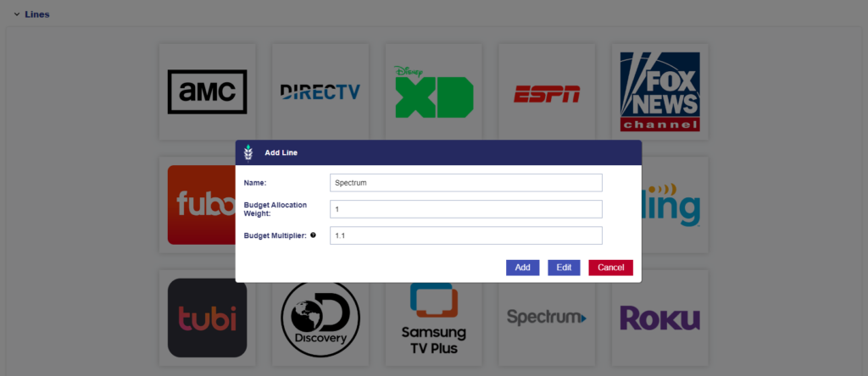Choose the Samsung TV Plus tile

coord(433,324)
